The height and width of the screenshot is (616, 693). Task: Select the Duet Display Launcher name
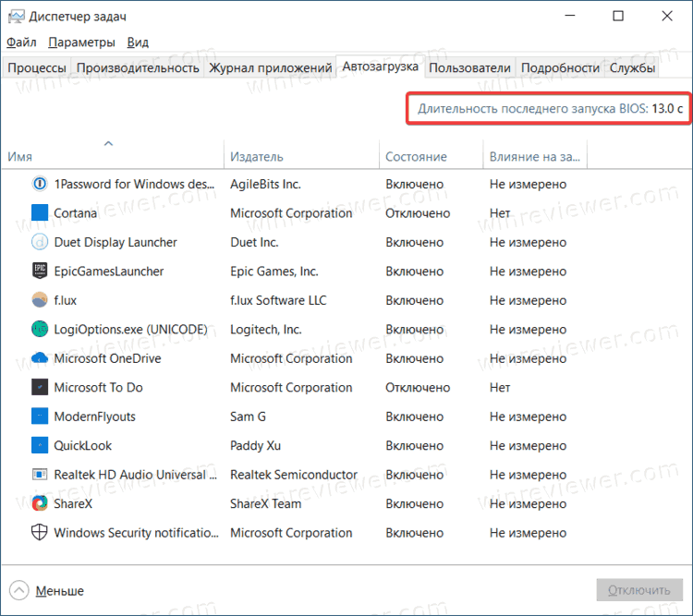point(115,242)
